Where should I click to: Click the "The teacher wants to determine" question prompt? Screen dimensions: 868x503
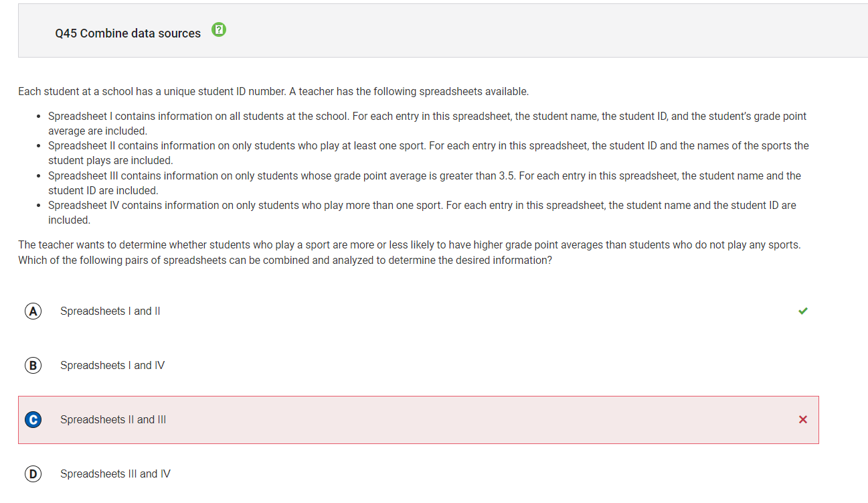pyautogui.click(x=409, y=252)
